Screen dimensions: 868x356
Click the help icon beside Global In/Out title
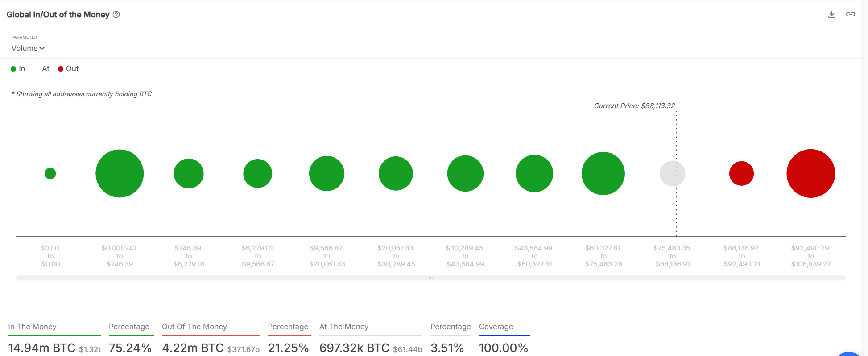tap(116, 14)
